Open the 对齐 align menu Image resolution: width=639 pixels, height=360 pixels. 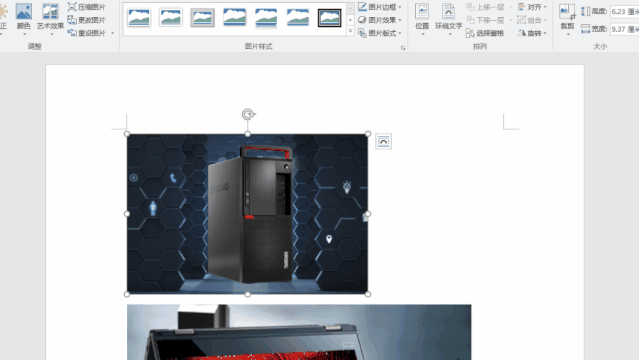coord(532,7)
